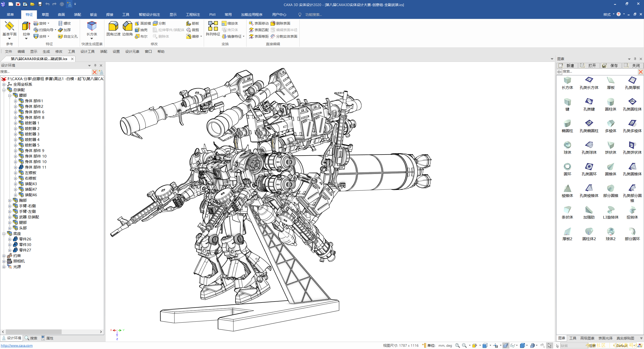Switch to the 草图 ribbon tab
This screenshot has height=349, width=644.
click(45, 15)
